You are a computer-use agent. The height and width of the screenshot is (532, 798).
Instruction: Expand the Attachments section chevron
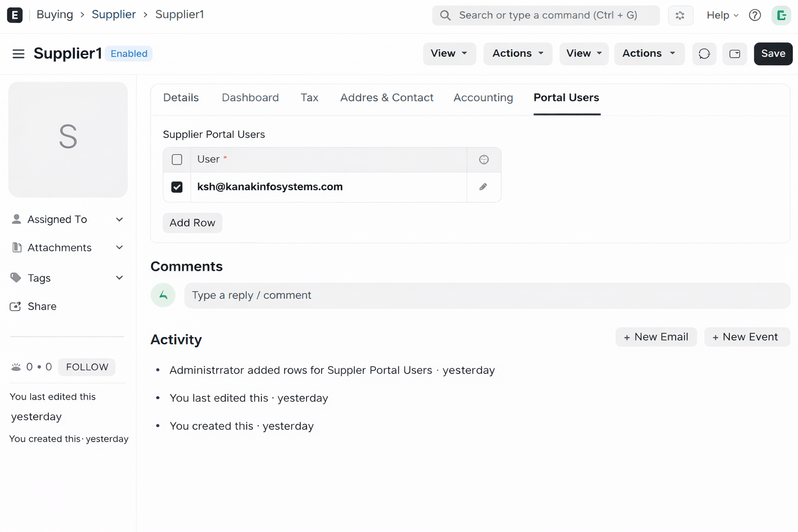(x=119, y=247)
